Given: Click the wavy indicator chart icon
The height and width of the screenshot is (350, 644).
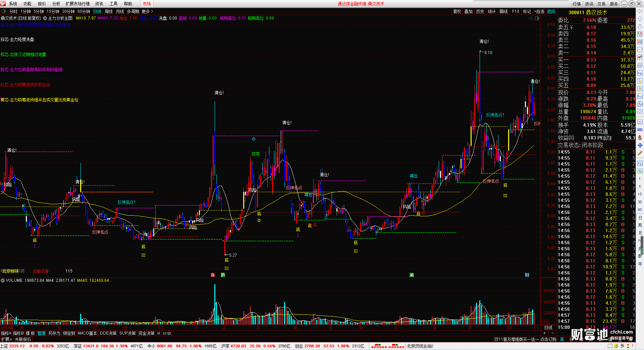Looking at the screenshot, I should click(x=640, y=122).
